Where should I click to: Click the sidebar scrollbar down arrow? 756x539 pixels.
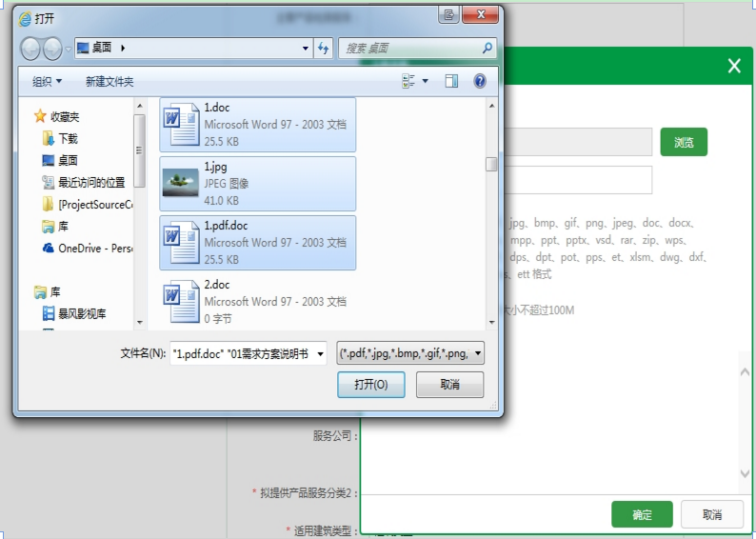[140, 322]
